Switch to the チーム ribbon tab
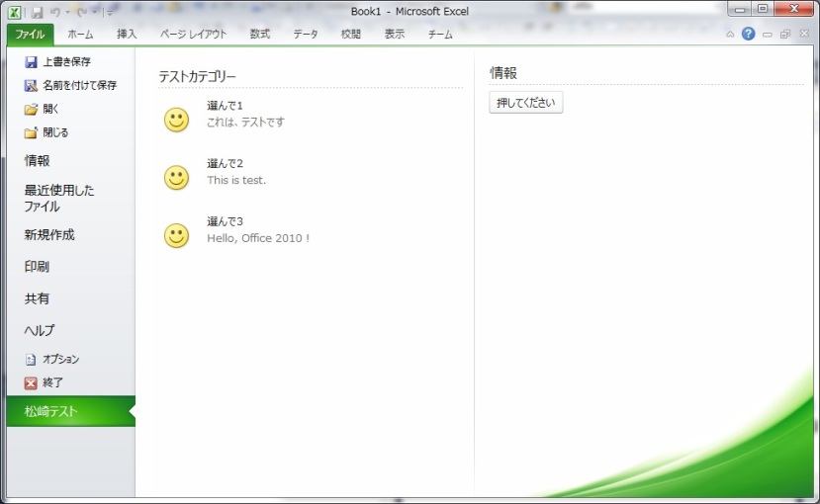 pyautogui.click(x=440, y=35)
